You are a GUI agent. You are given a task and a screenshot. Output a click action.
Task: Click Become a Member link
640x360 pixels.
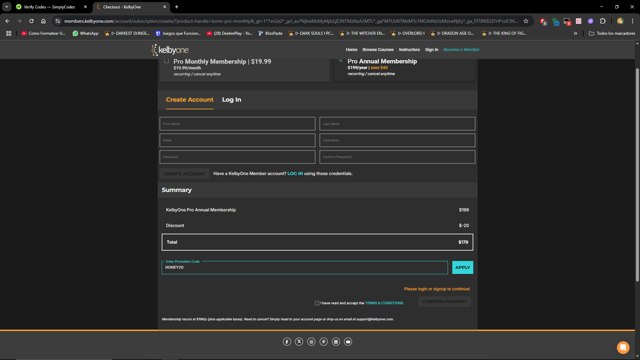pyautogui.click(x=461, y=50)
